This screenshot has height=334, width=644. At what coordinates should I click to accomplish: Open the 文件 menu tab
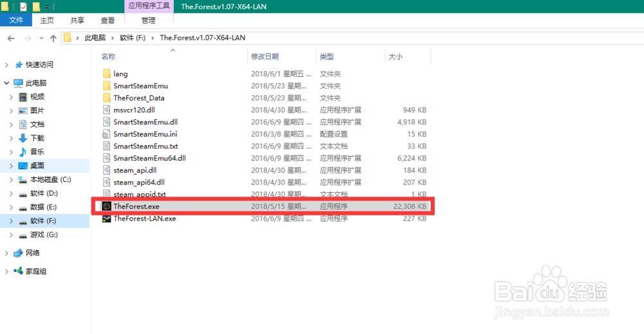[16, 20]
